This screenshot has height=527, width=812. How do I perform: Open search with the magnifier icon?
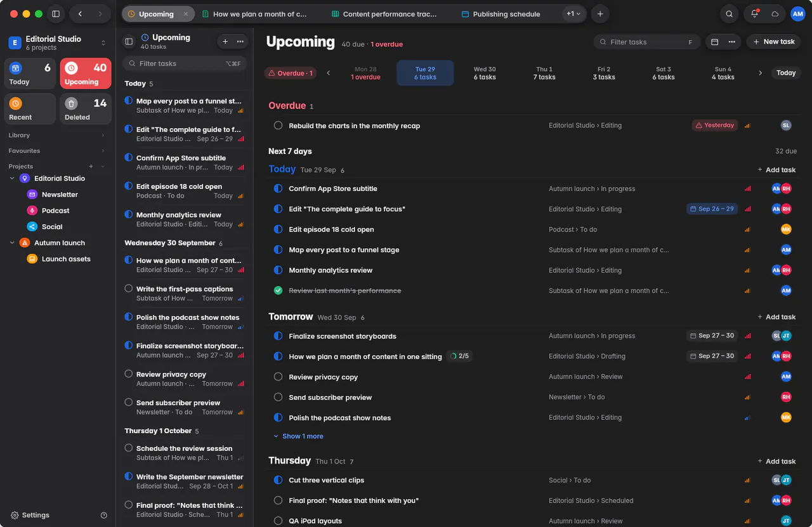click(730, 14)
